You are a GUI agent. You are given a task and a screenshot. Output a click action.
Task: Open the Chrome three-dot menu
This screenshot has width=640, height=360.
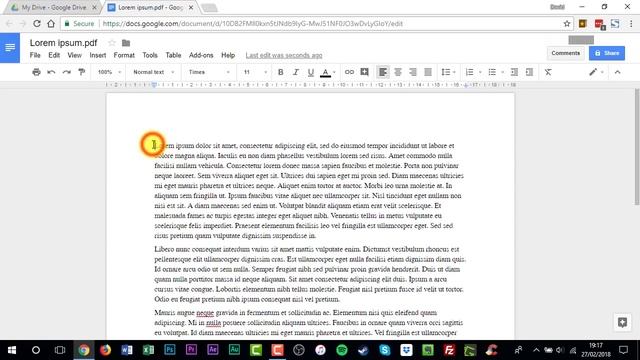point(631,24)
